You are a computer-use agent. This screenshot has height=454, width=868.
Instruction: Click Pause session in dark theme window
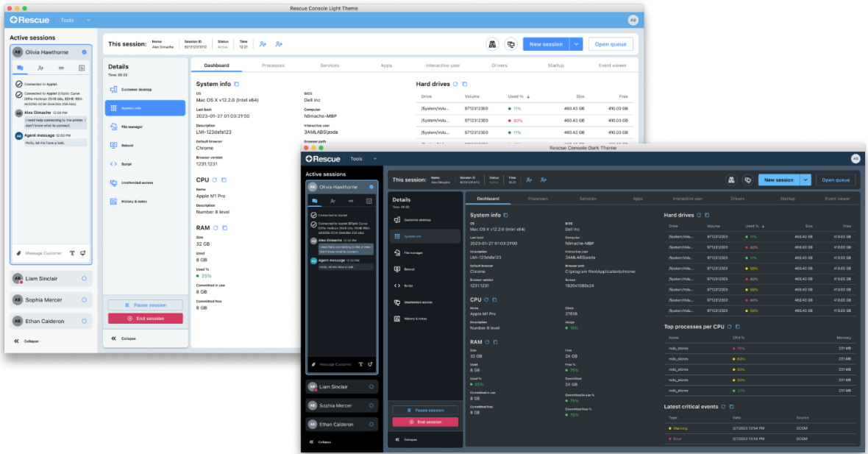click(425, 411)
